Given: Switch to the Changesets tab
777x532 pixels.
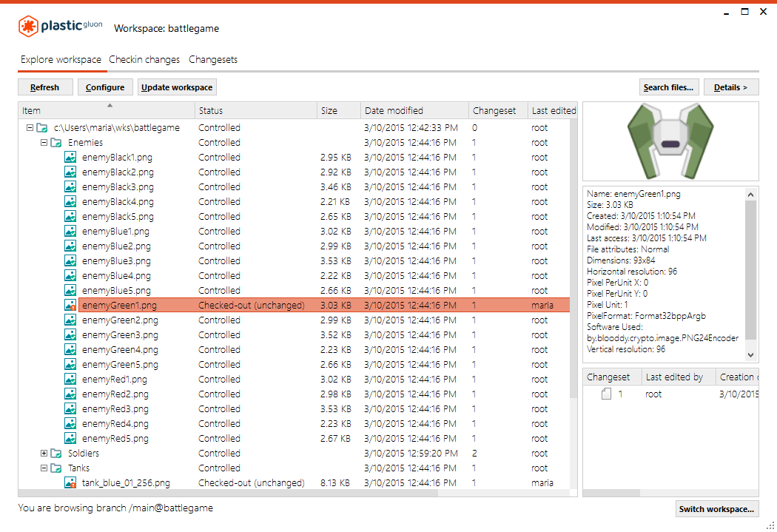Looking at the screenshot, I should [213, 59].
